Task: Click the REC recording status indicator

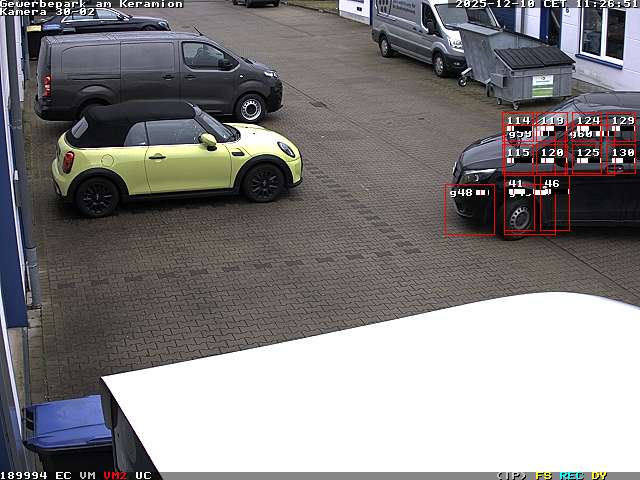Action: coord(571,475)
